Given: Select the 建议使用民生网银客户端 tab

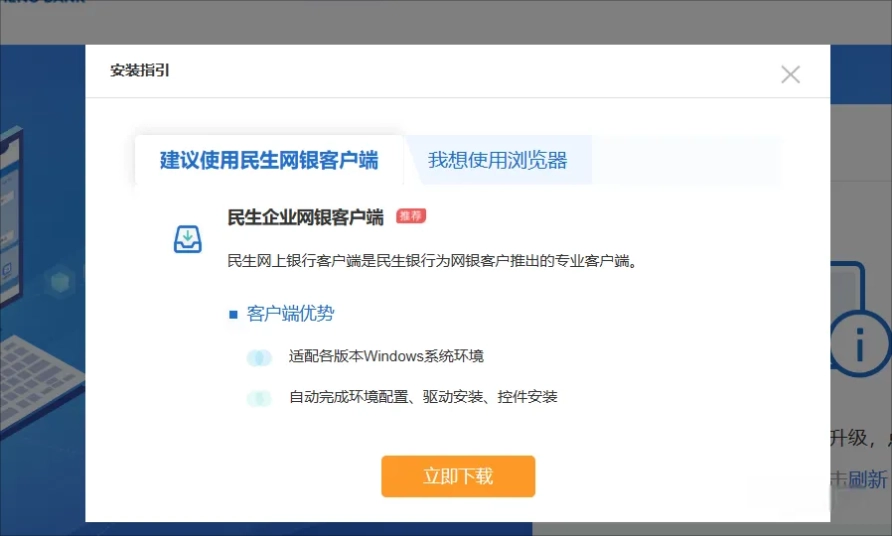Looking at the screenshot, I should (x=269, y=160).
